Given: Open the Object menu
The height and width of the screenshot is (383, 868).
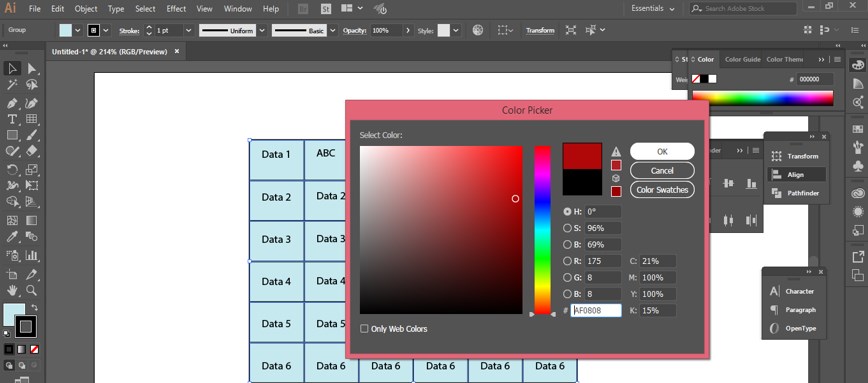Looking at the screenshot, I should click(86, 9).
